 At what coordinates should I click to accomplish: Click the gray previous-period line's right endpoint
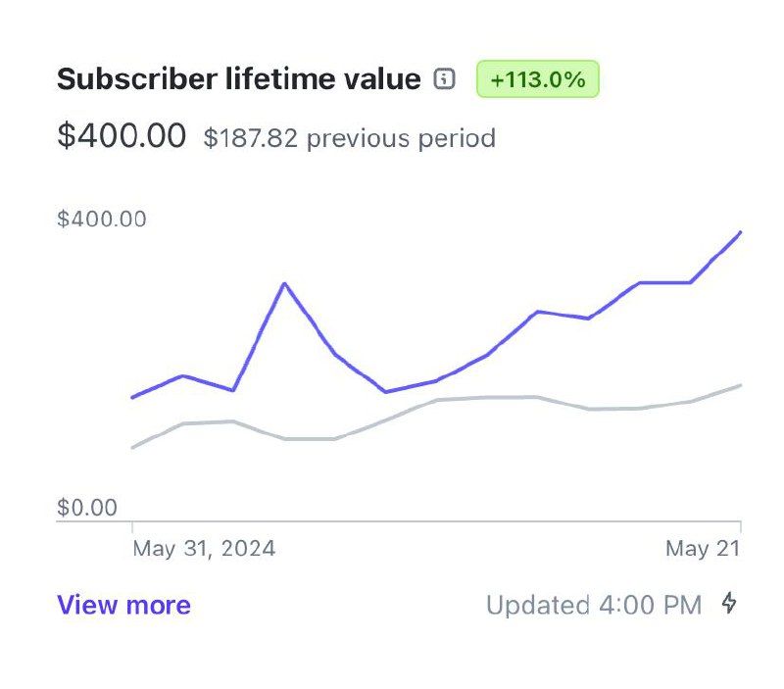click(x=740, y=385)
